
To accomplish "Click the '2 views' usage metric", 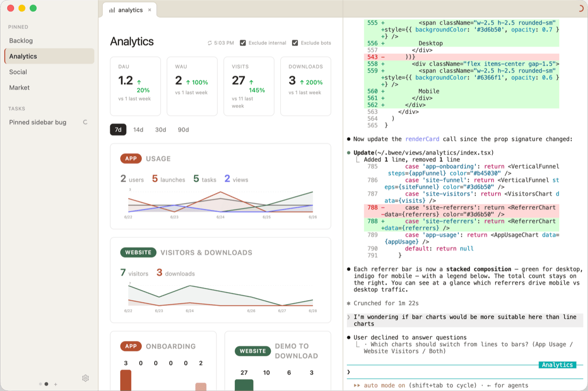I will click(x=236, y=179).
